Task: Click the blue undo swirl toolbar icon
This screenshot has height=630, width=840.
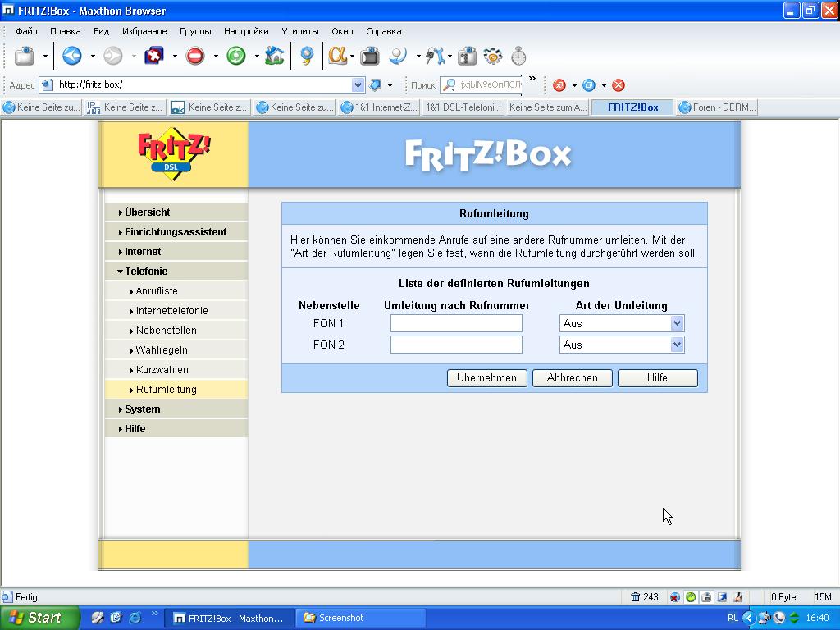Action: [x=398, y=56]
